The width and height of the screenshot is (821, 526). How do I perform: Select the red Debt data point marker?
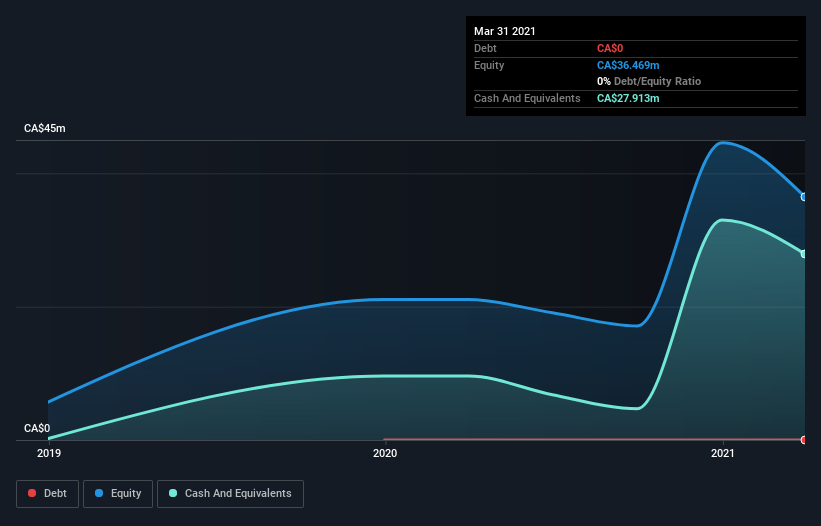pyautogui.click(x=804, y=440)
